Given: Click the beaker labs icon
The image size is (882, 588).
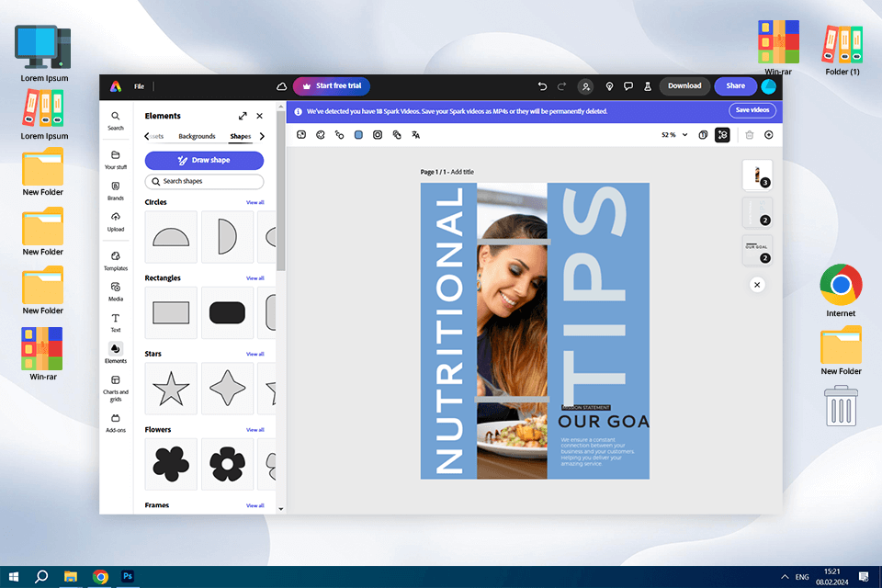Looking at the screenshot, I should click(648, 86).
